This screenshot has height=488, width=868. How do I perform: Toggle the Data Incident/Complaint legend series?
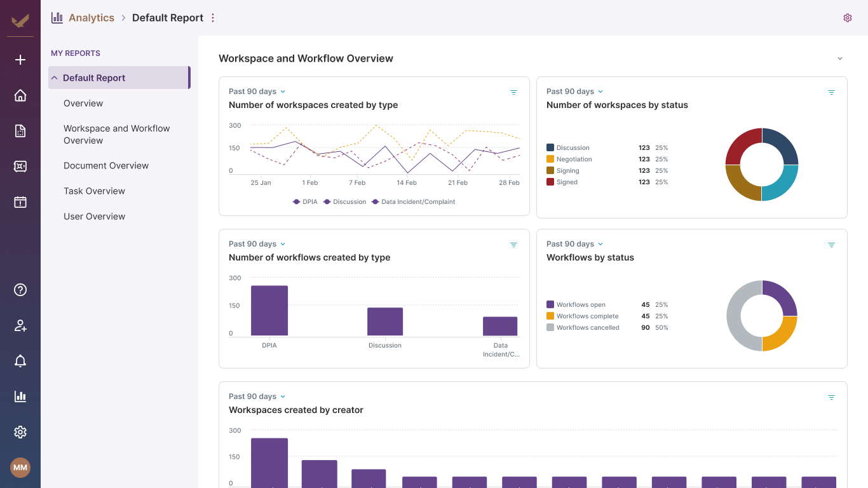[414, 201]
